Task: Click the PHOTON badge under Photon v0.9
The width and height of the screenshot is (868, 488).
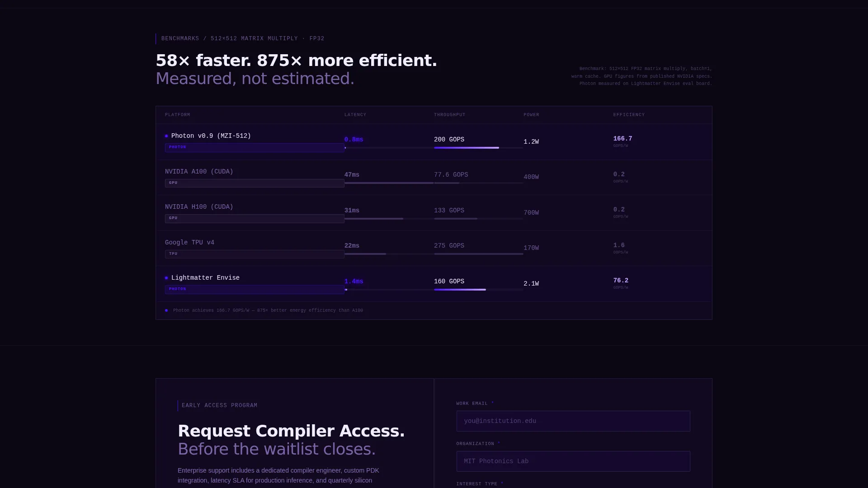Action: (x=255, y=147)
